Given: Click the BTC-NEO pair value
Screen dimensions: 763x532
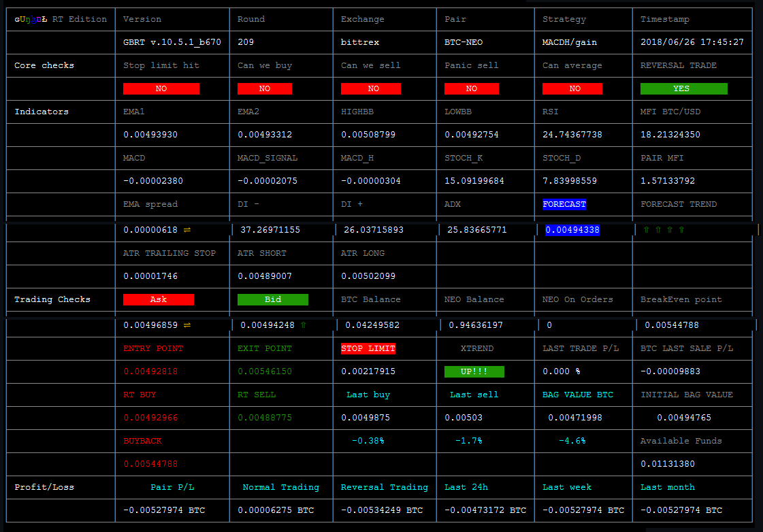Looking at the screenshot, I should coord(464,42).
